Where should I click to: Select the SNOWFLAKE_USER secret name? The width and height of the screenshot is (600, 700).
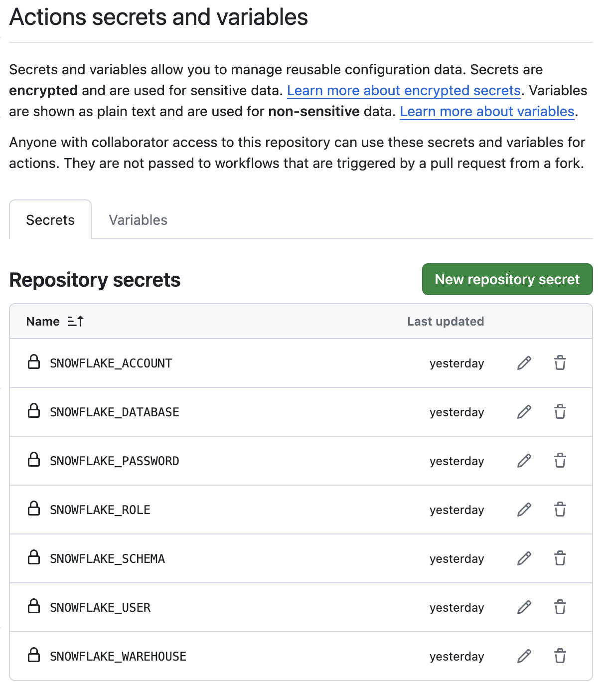[100, 608]
